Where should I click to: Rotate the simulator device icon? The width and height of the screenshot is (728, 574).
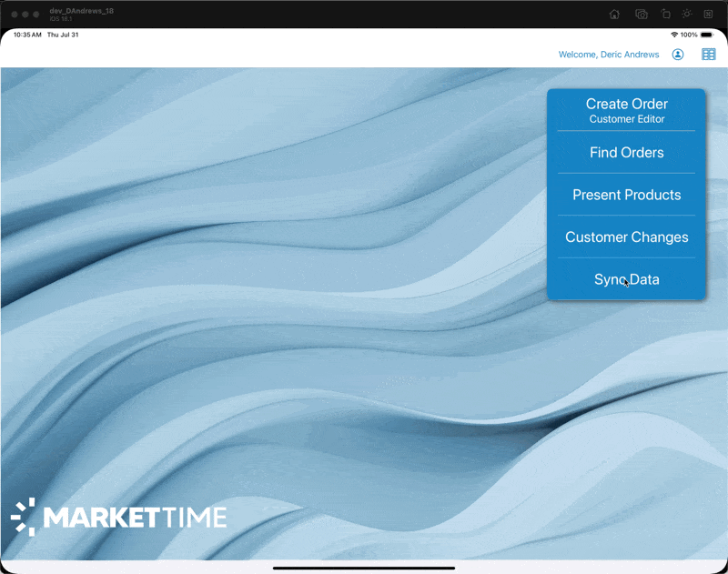[x=665, y=14]
